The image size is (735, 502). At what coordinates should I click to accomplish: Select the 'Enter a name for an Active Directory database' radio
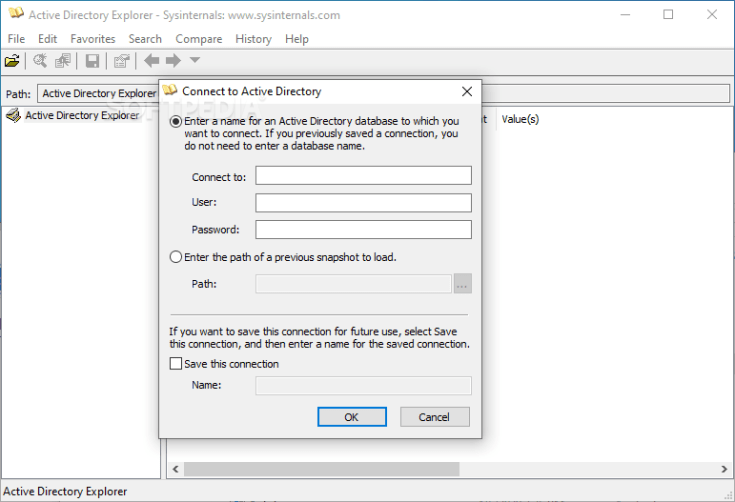[176, 122]
